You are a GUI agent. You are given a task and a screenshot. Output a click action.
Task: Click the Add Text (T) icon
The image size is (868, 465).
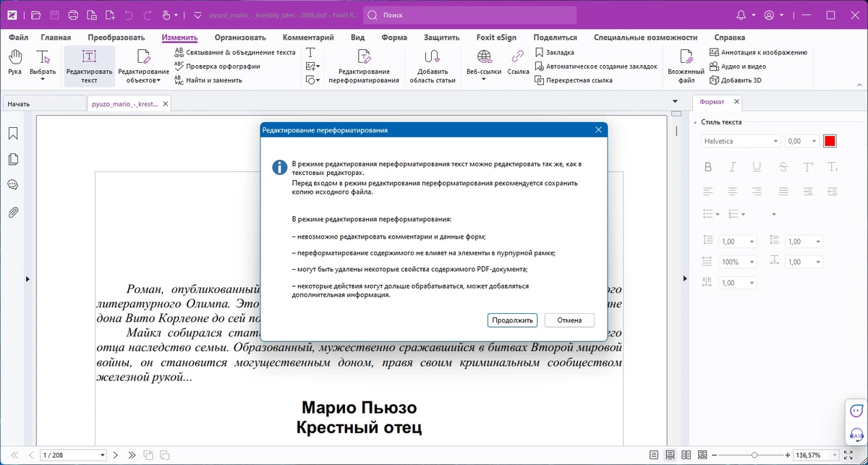pyautogui.click(x=310, y=52)
